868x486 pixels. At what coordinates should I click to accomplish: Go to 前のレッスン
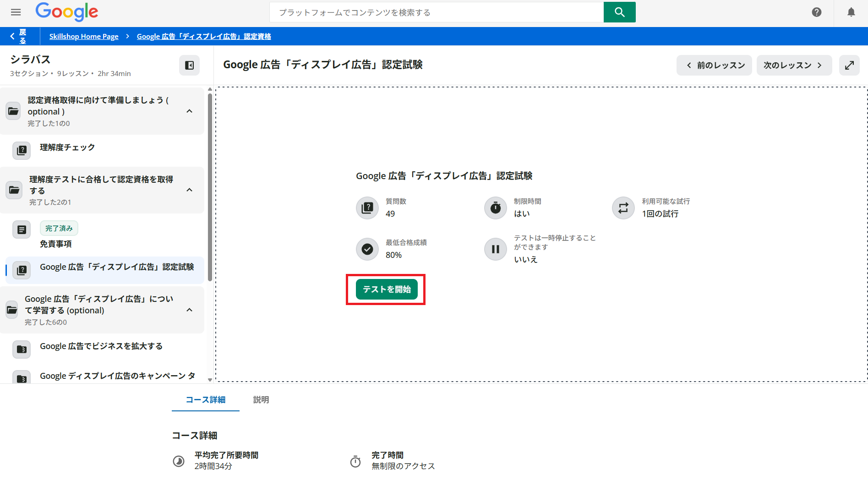click(714, 66)
